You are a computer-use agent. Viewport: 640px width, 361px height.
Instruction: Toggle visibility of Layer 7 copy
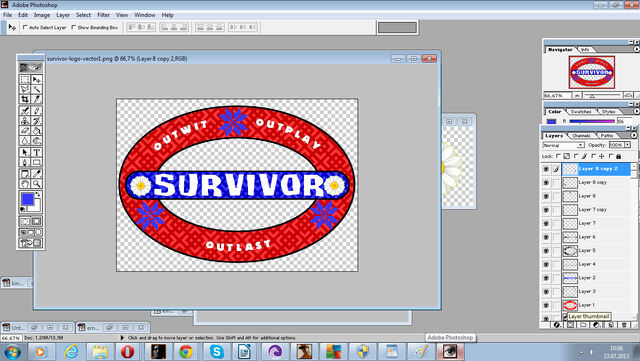click(x=546, y=210)
